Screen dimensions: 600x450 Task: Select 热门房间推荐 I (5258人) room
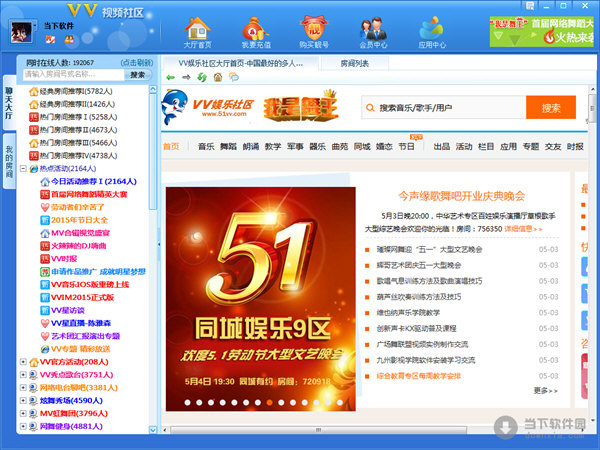[x=73, y=117]
